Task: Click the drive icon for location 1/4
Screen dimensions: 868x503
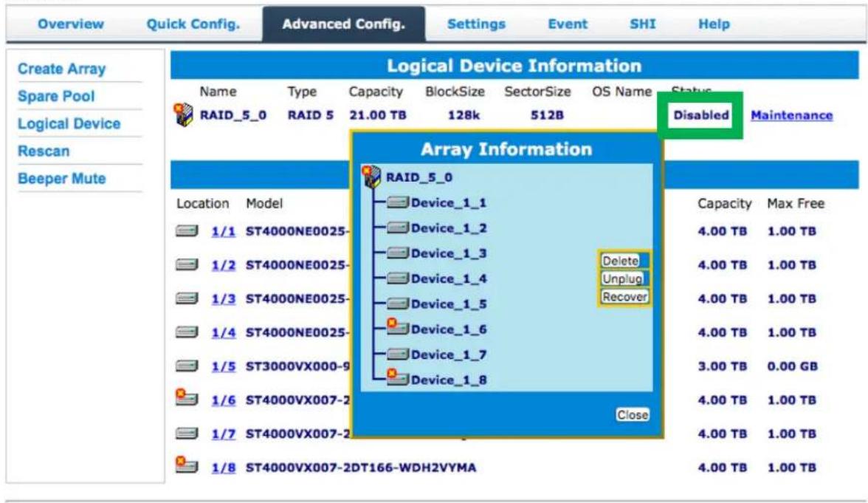Action: pos(187,332)
